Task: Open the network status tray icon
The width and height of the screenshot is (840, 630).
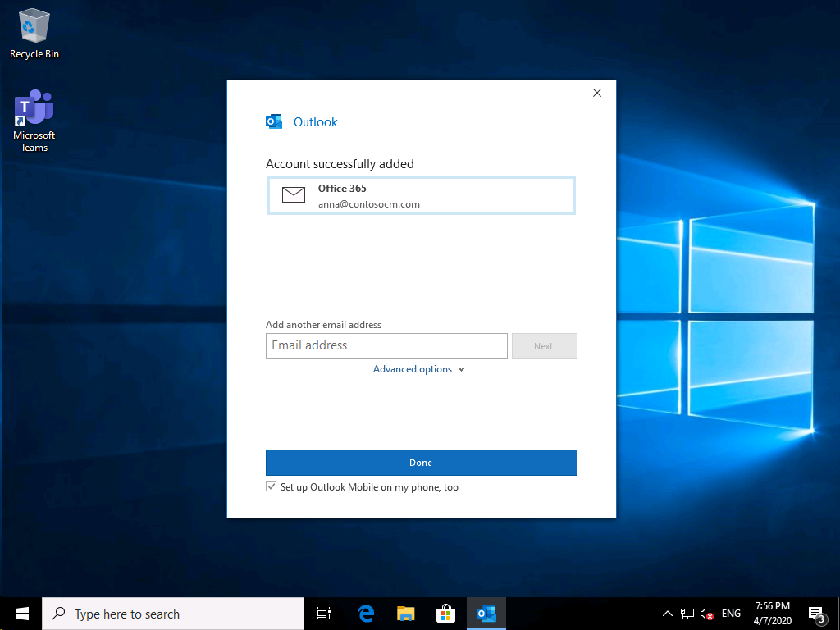Action: pyautogui.click(x=687, y=614)
